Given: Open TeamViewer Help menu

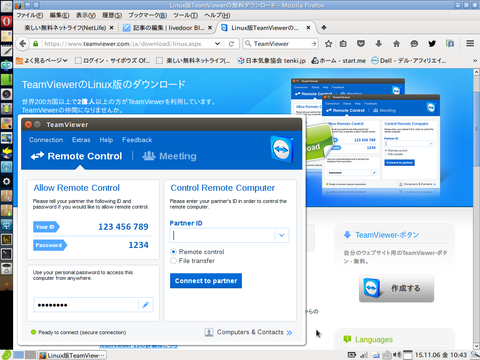Looking at the screenshot, I should pos(106,140).
